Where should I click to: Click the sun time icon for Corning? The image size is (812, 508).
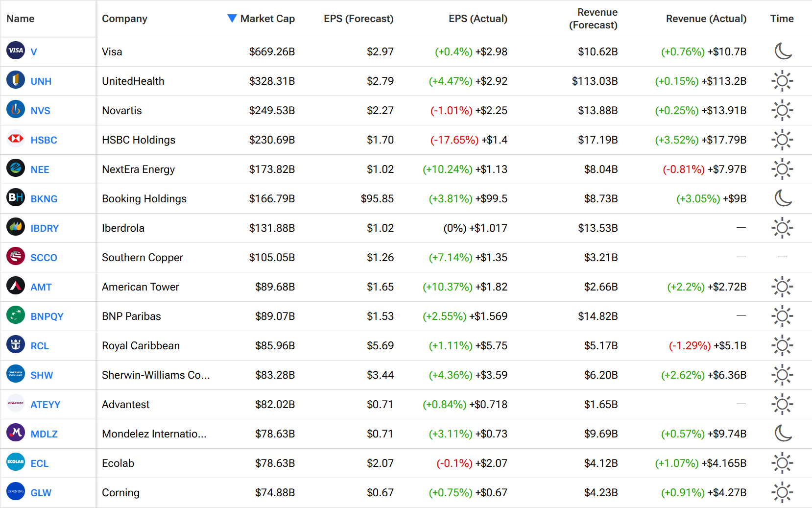(x=782, y=492)
